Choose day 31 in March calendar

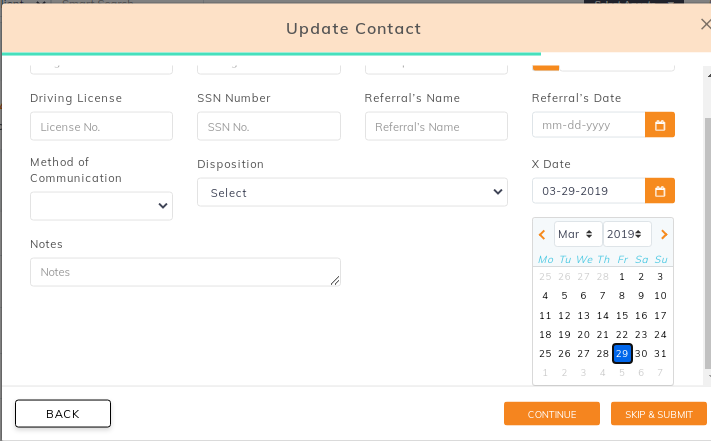[660, 354]
